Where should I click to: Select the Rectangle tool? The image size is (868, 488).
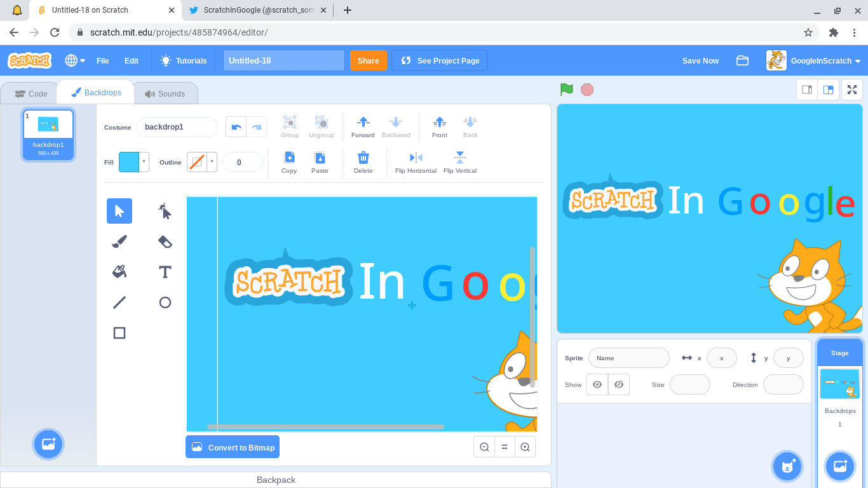click(x=119, y=333)
